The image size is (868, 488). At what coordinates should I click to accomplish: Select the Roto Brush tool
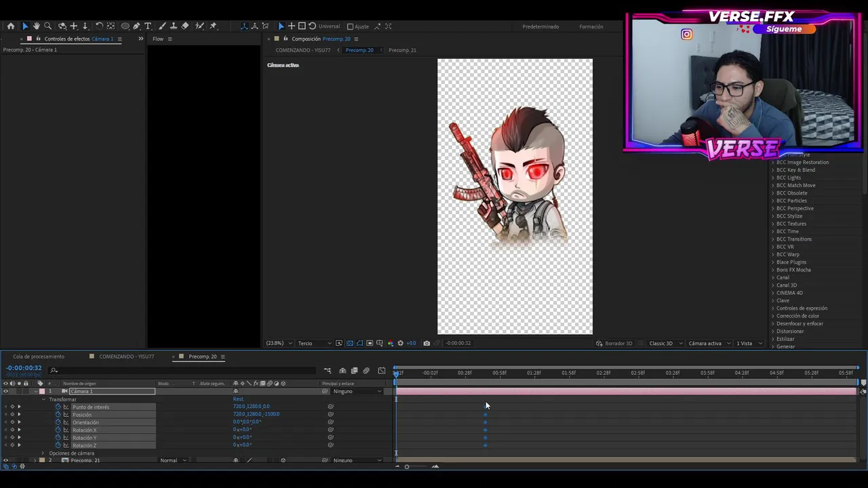[x=200, y=26]
